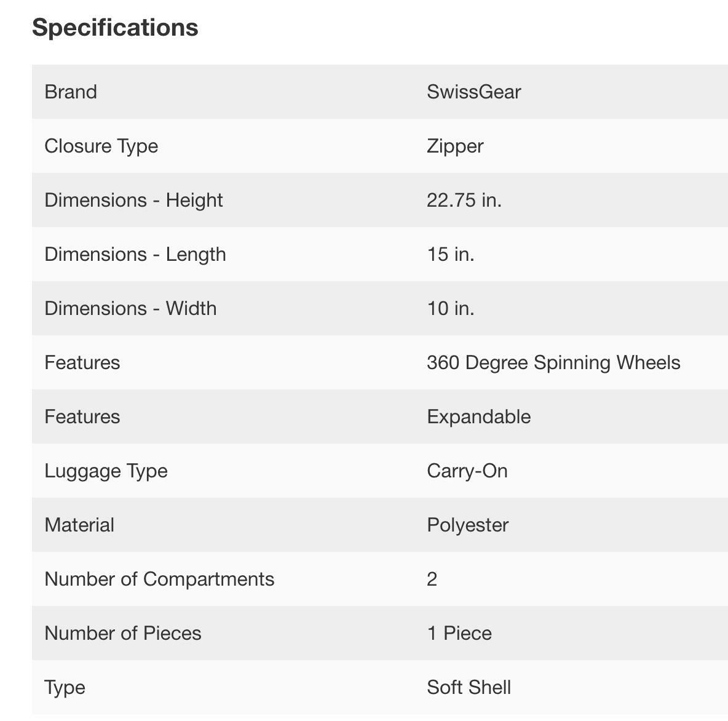The height and width of the screenshot is (721, 728).
Task: Select the 10 in. width value
Action: (x=451, y=308)
